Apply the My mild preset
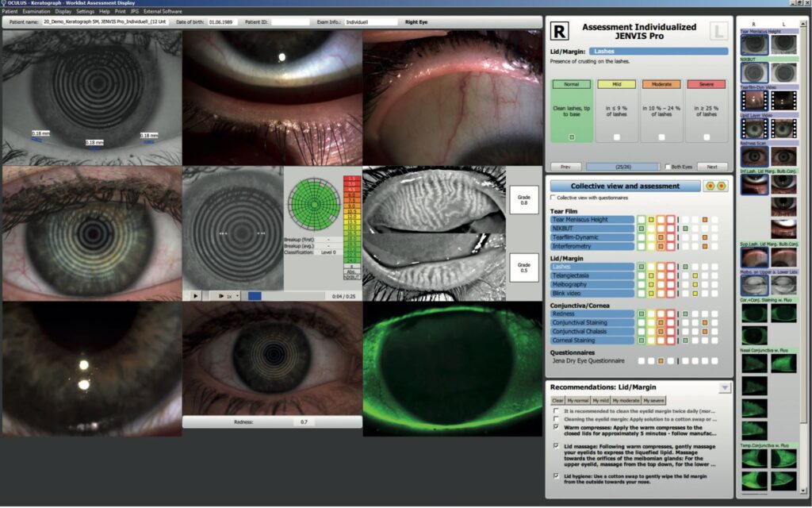Screen dimensions: 812x508 pyautogui.click(x=601, y=401)
